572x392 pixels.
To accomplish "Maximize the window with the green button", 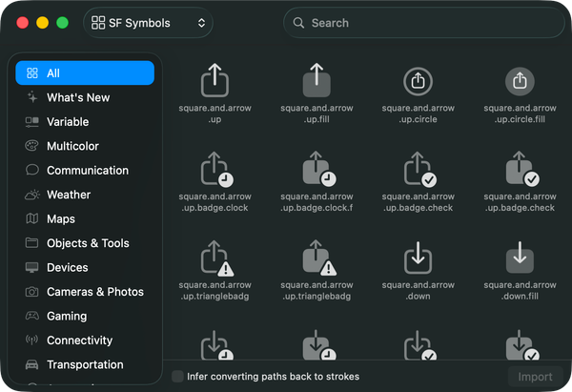I will (62, 23).
